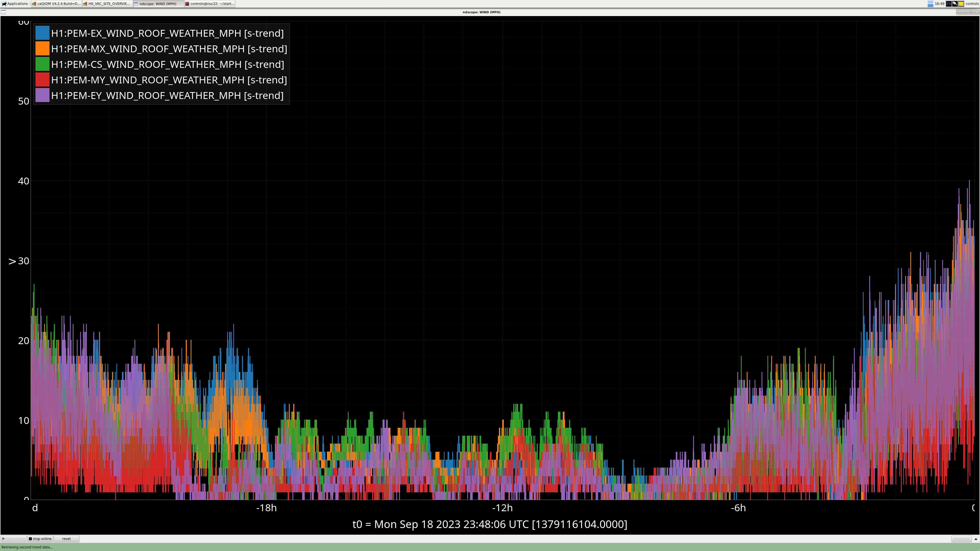The height and width of the screenshot is (551, 980).
Task: Expand the control panel with triangle arrow
Action: pos(976,539)
